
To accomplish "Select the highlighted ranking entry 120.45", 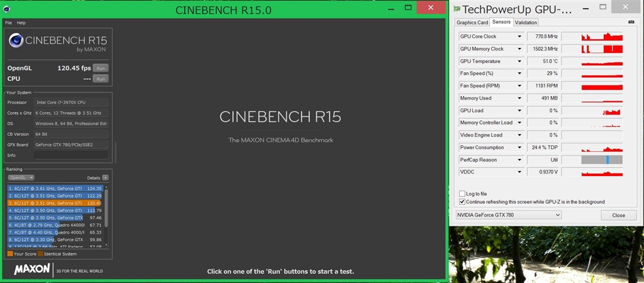I will click(x=55, y=203).
